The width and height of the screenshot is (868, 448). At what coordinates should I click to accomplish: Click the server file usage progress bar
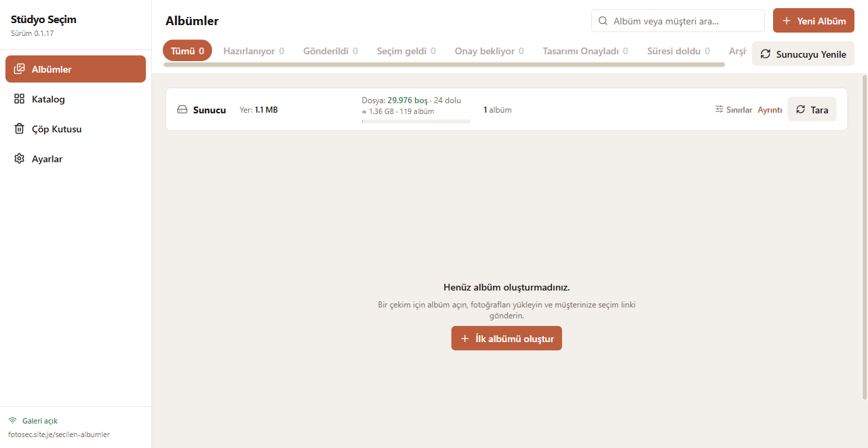(x=416, y=122)
